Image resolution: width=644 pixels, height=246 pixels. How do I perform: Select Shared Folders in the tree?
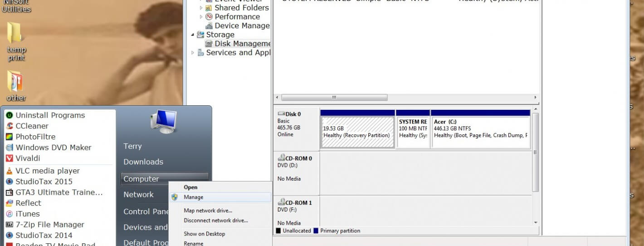tap(242, 8)
